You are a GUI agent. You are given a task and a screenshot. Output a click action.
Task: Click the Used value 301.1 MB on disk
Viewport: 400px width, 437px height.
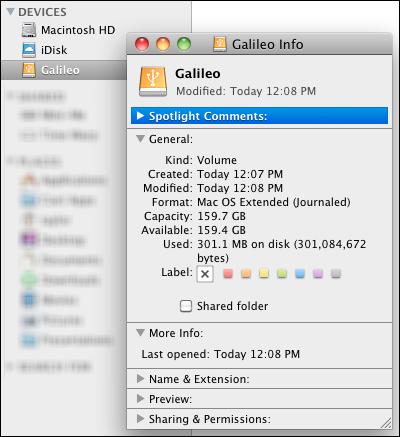tap(244, 244)
